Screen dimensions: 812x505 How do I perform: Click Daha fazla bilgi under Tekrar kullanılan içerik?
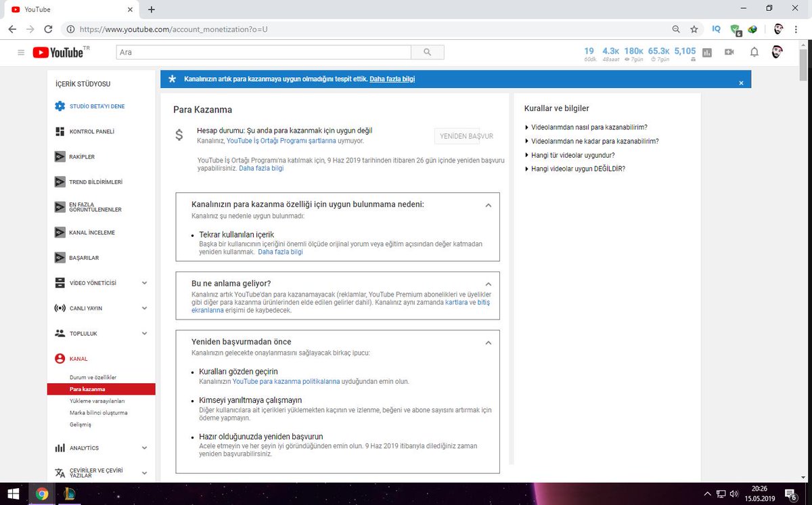click(280, 252)
